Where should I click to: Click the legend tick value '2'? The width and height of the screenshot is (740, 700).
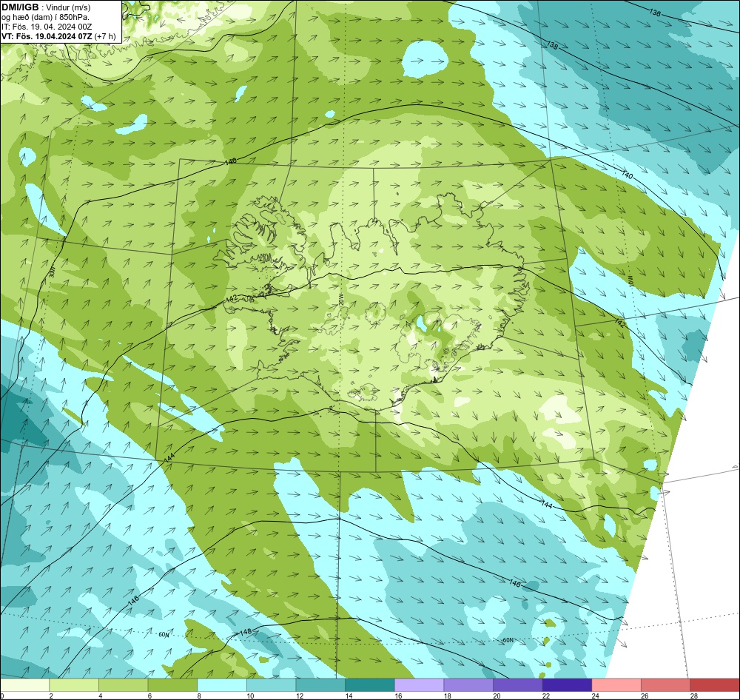pyautogui.click(x=51, y=696)
